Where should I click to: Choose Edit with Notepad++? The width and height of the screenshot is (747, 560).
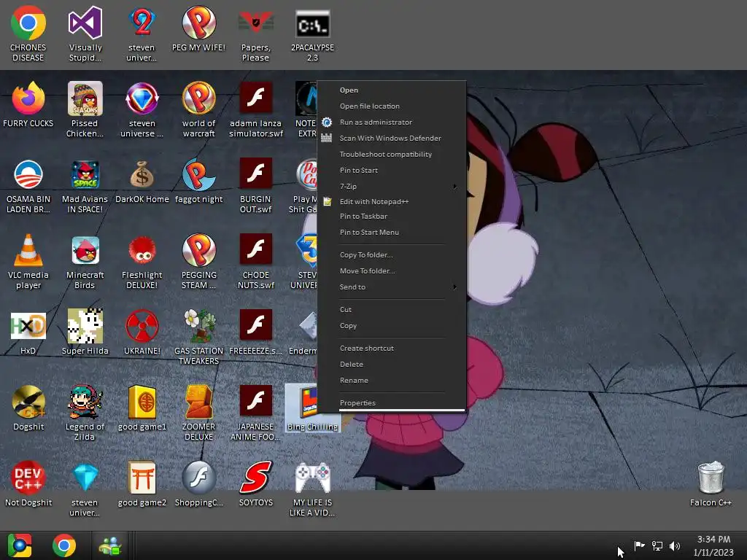(x=392, y=201)
